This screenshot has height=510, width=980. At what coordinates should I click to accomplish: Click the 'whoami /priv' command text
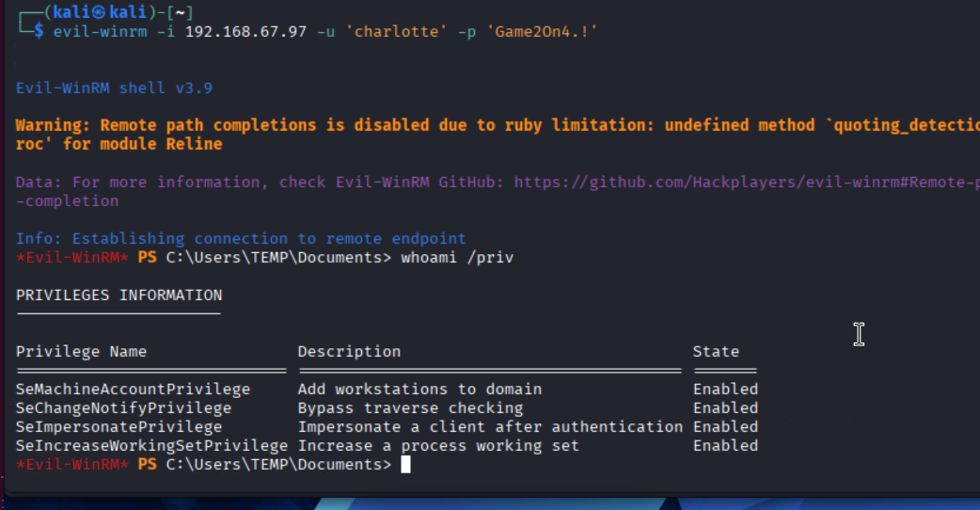(457, 258)
